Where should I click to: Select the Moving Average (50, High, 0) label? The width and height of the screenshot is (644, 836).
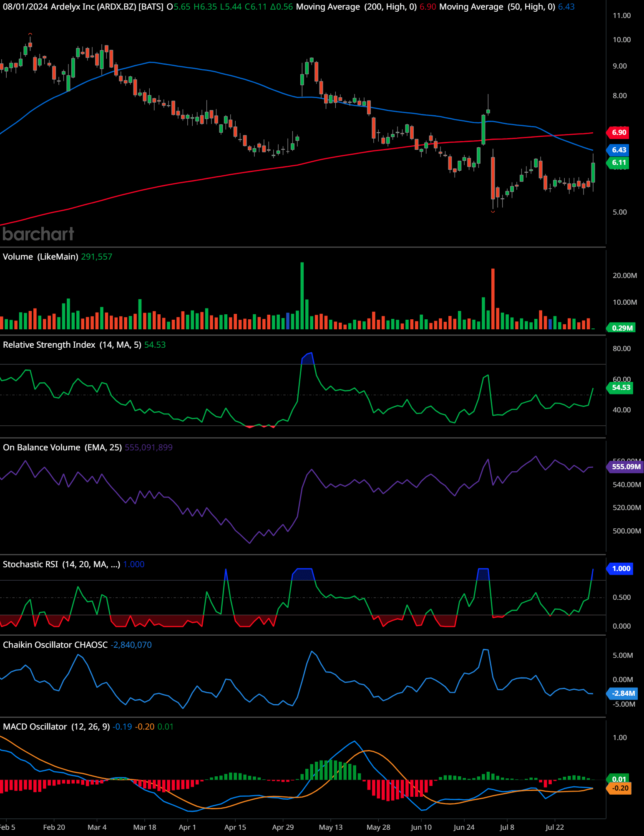coord(497,7)
